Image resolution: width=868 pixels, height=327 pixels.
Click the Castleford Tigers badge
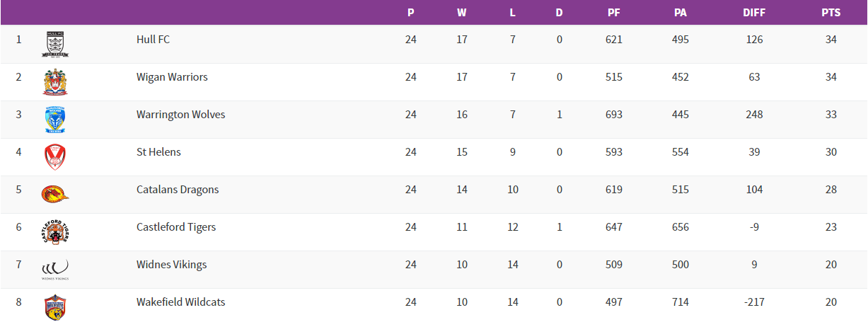[55, 231]
